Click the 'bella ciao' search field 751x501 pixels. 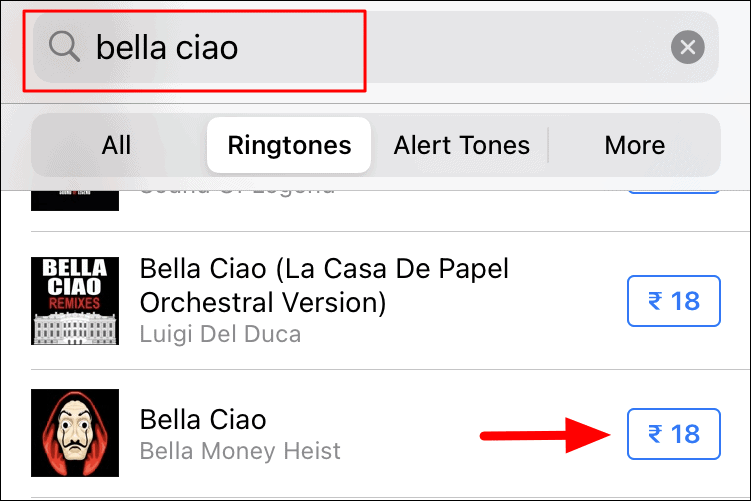click(376, 47)
